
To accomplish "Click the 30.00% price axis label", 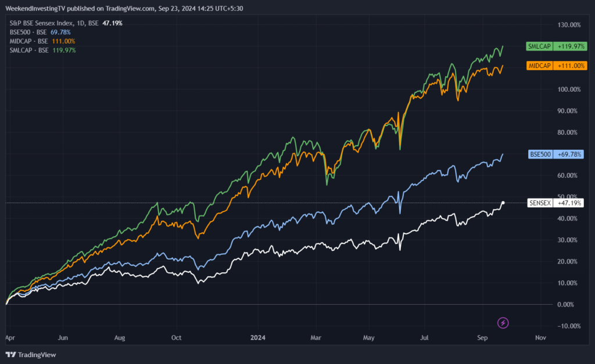I will [x=567, y=240].
